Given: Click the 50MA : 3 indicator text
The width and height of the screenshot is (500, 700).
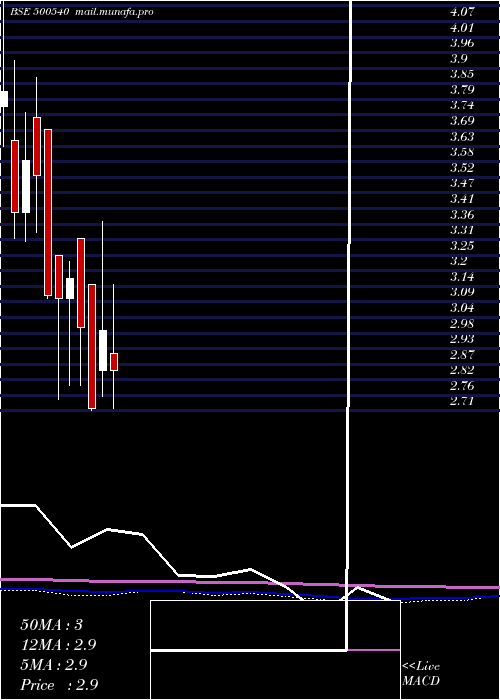Looking at the screenshot, I should (52, 625).
